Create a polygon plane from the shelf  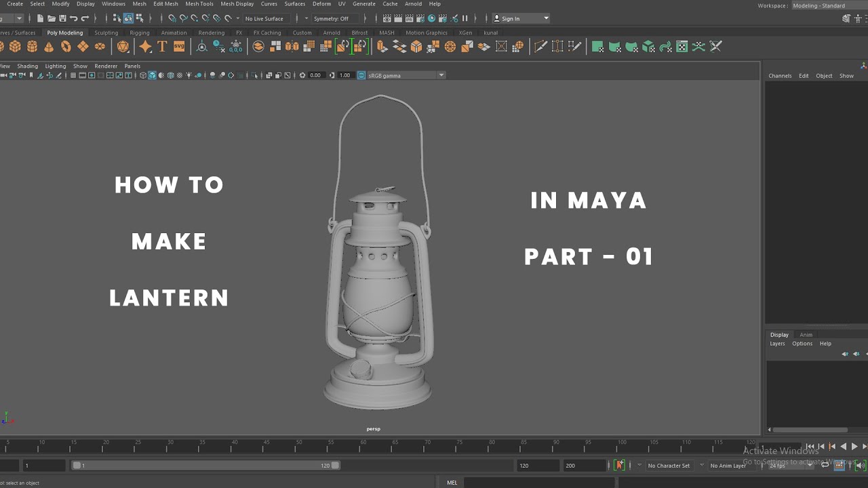point(83,46)
